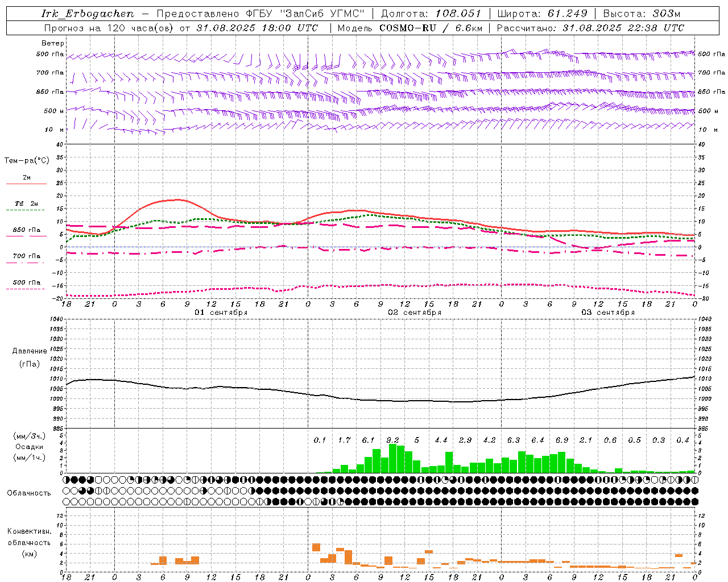Click the 'Модель COSMO-RU / 6.6км' label
The image size is (728, 582).
pos(410,28)
